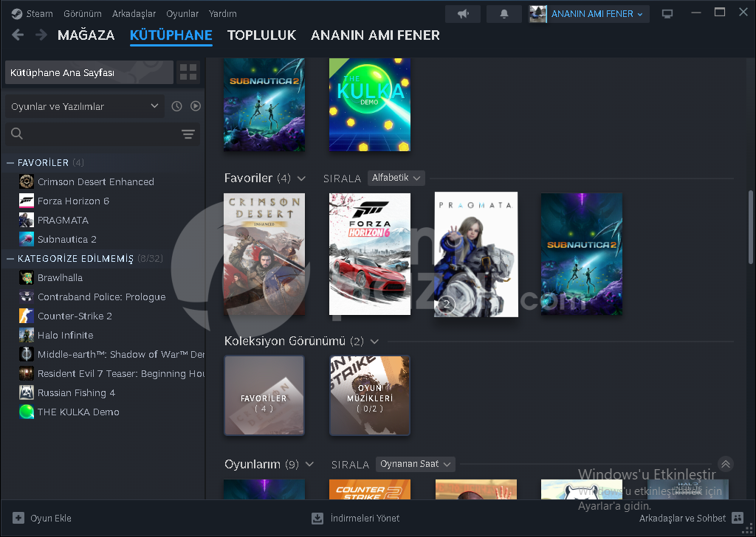Image resolution: width=756 pixels, height=537 pixels.
Task: Open THE KULKA Demo cover at top
Action: [370, 105]
